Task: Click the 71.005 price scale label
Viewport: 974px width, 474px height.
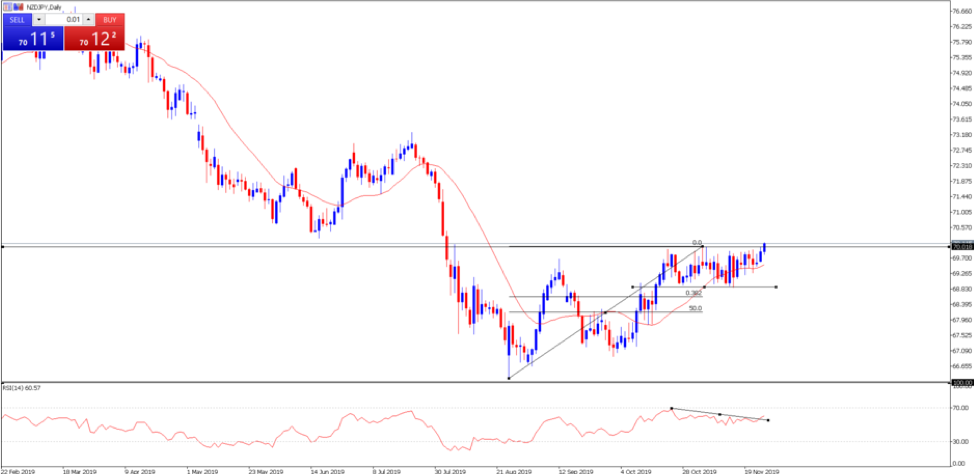Action: 960,212
